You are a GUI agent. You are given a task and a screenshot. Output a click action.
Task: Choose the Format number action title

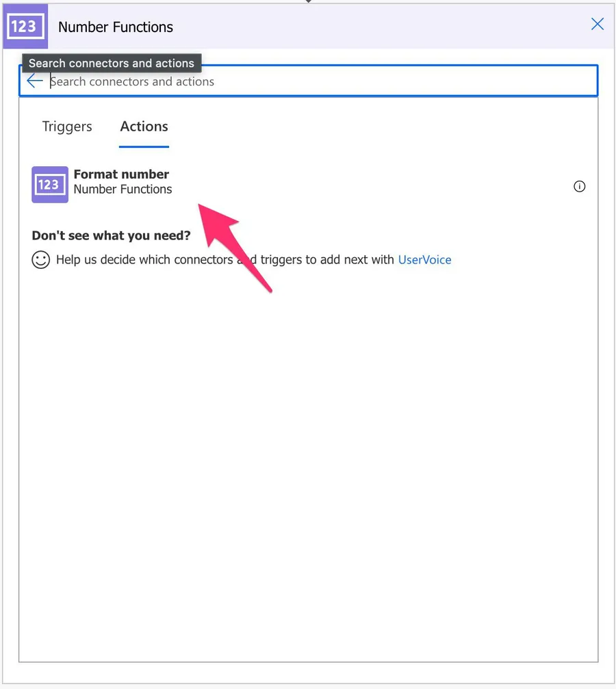(x=121, y=174)
